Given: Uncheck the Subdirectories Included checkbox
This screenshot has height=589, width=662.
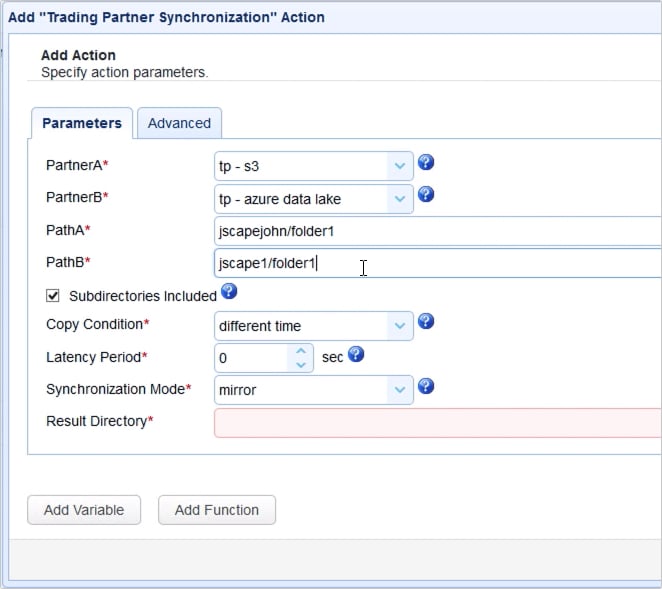Looking at the screenshot, I should [54, 296].
